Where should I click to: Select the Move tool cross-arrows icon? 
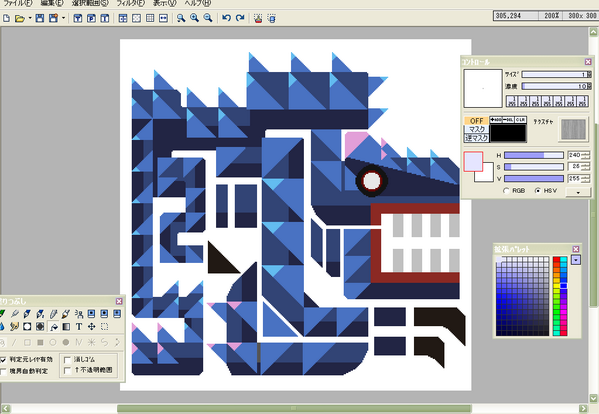92,327
